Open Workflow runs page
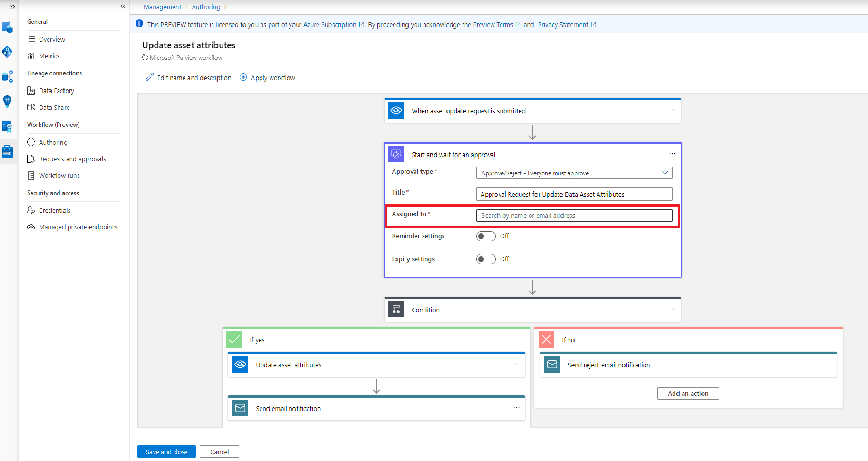The width and height of the screenshot is (868, 461). click(x=59, y=175)
